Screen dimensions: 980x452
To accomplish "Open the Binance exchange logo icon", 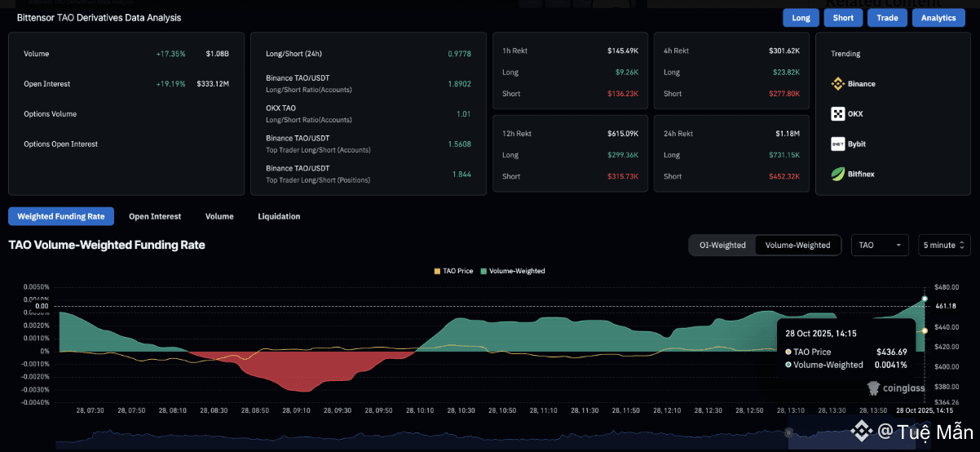I will (x=837, y=83).
